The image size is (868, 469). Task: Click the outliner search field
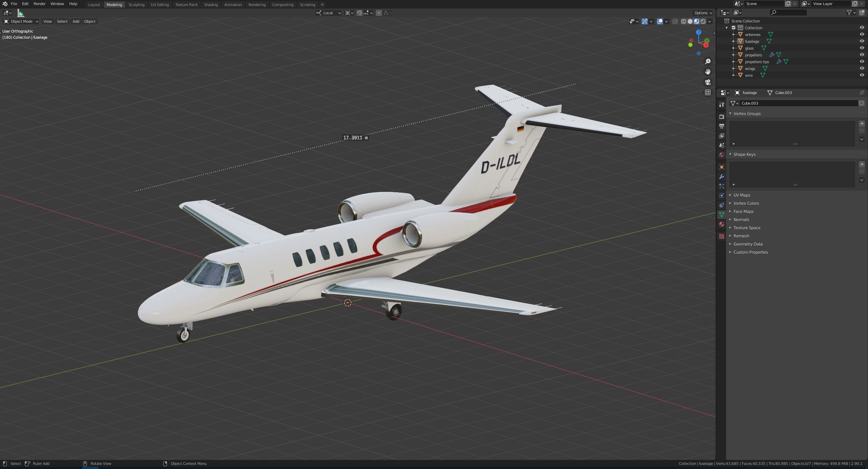(788, 13)
